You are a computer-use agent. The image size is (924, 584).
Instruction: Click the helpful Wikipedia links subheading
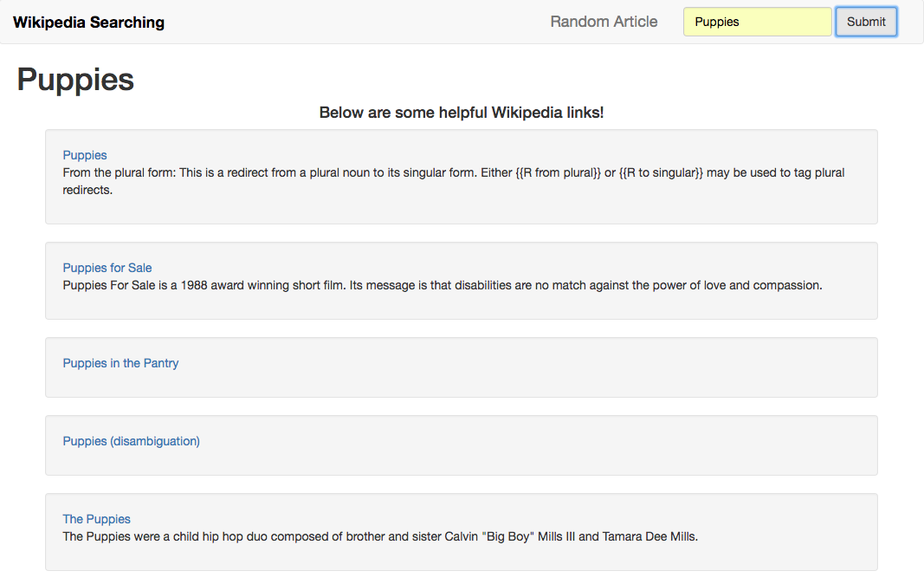[462, 113]
